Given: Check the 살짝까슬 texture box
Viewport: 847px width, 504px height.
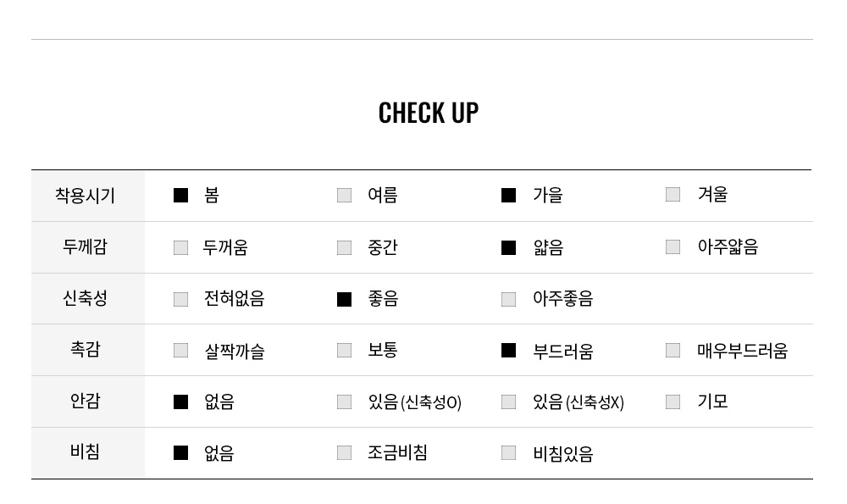Looking at the screenshot, I should [180, 350].
